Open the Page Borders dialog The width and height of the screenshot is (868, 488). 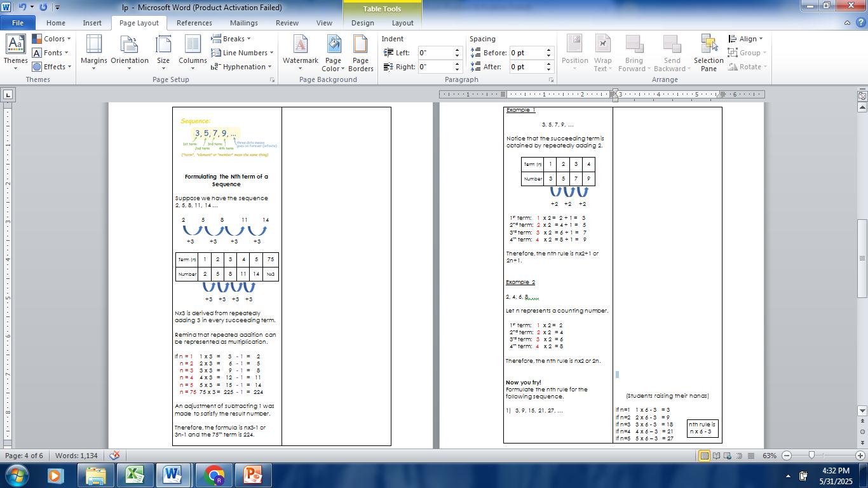(x=361, y=53)
